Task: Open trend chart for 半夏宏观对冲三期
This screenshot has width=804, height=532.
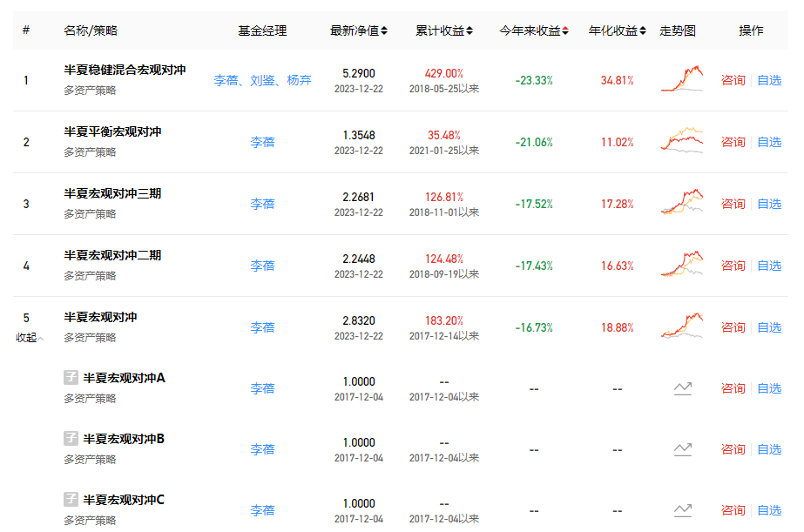Action: 682,203
